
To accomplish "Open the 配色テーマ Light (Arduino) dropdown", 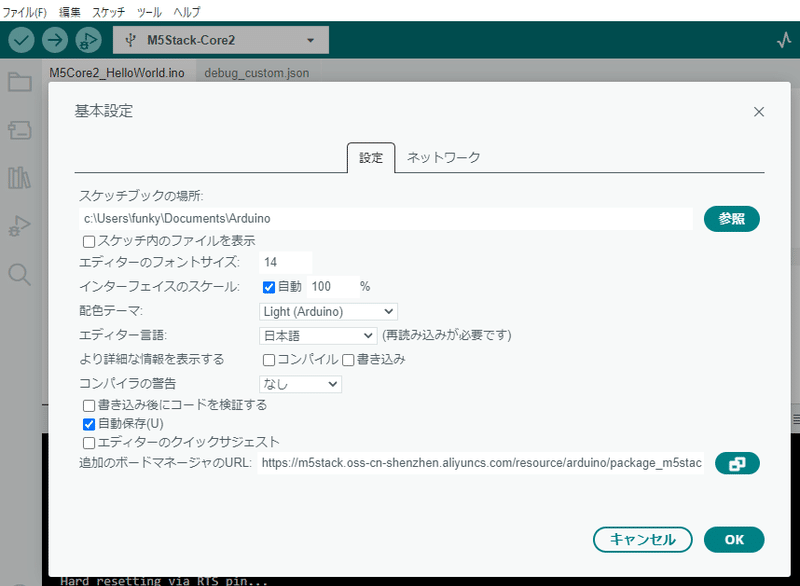I will (x=328, y=312).
